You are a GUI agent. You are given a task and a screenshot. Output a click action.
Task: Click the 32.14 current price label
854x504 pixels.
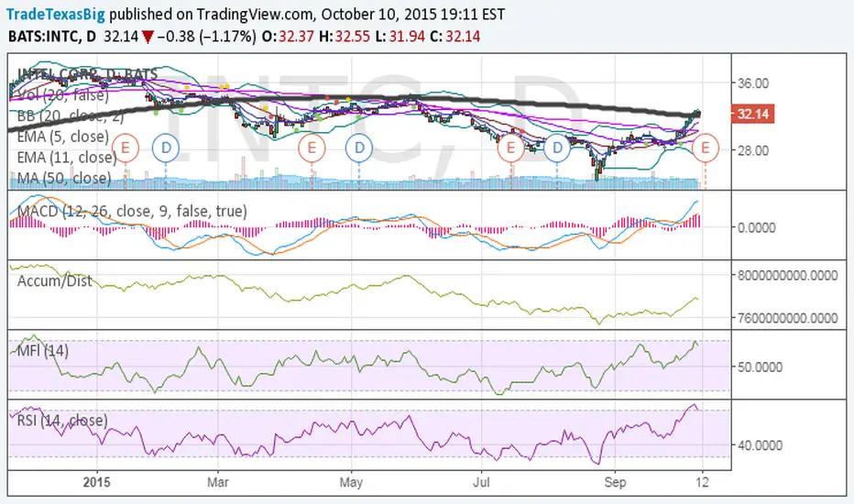(x=752, y=115)
